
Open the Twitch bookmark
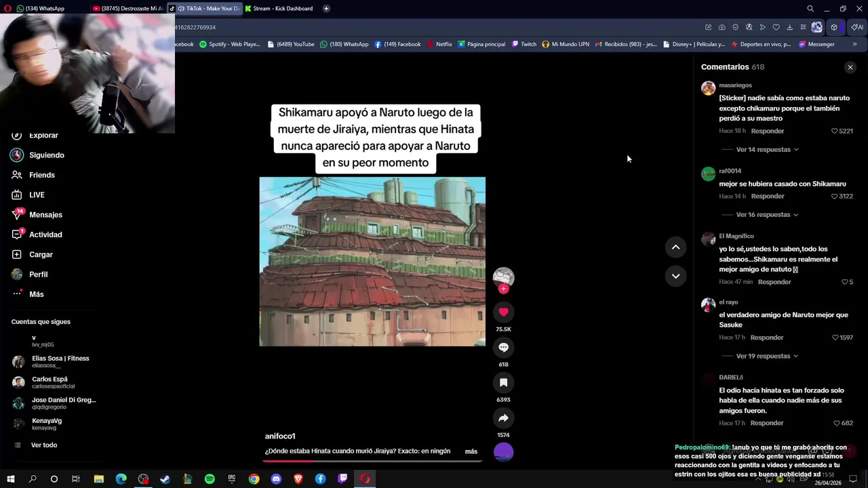pos(524,44)
